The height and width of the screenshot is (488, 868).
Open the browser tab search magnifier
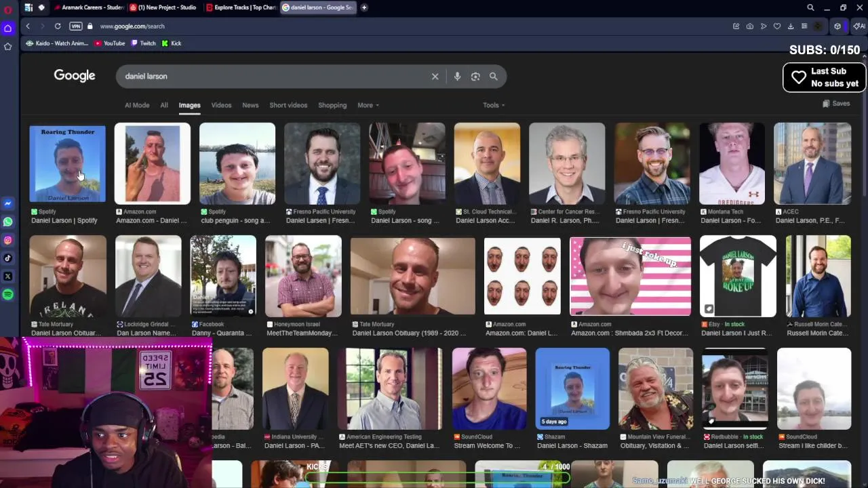[x=810, y=7]
